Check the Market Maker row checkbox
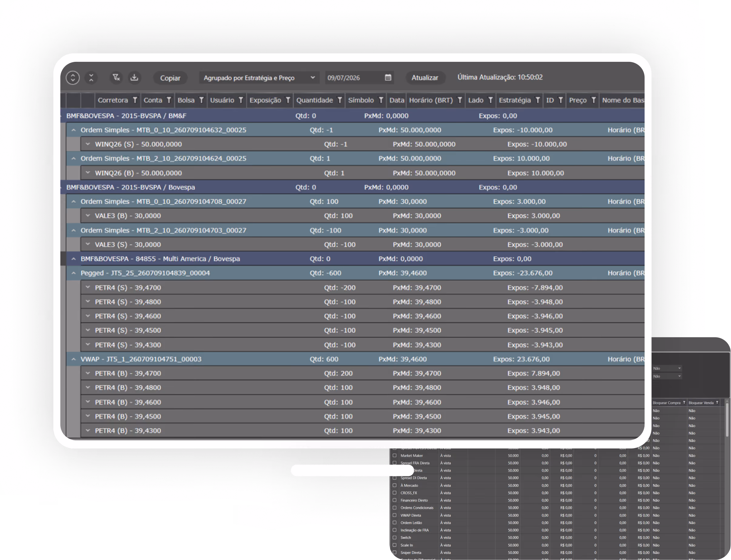731x560 pixels. pyautogui.click(x=395, y=455)
